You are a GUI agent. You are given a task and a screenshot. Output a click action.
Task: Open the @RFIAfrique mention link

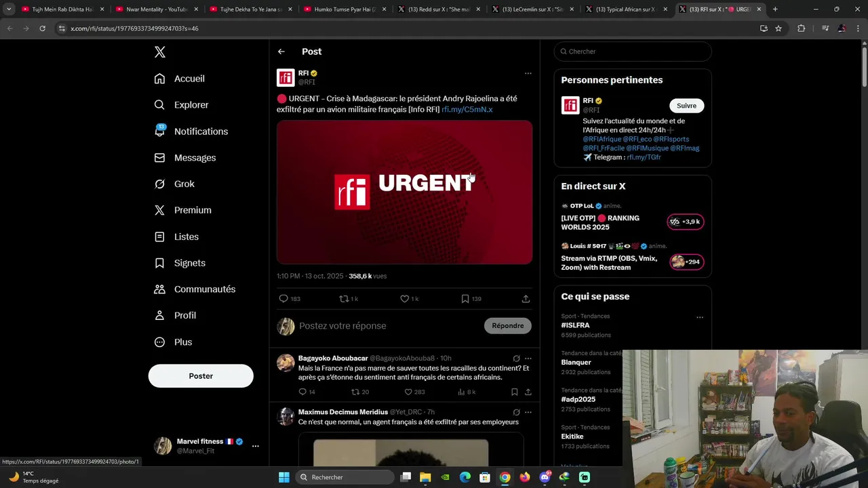[x=601, y=139]
